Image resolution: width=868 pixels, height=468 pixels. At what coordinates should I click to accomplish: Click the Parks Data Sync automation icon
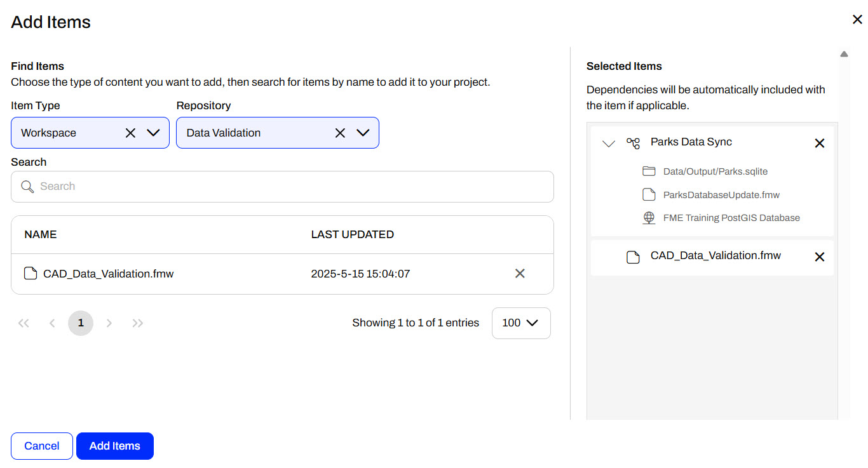[633, 143]
